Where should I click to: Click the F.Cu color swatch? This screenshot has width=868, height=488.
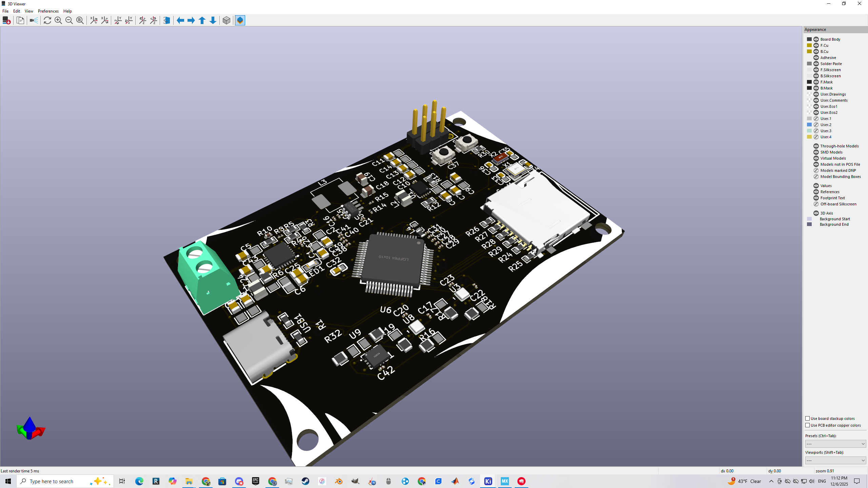tap(809, 45)
